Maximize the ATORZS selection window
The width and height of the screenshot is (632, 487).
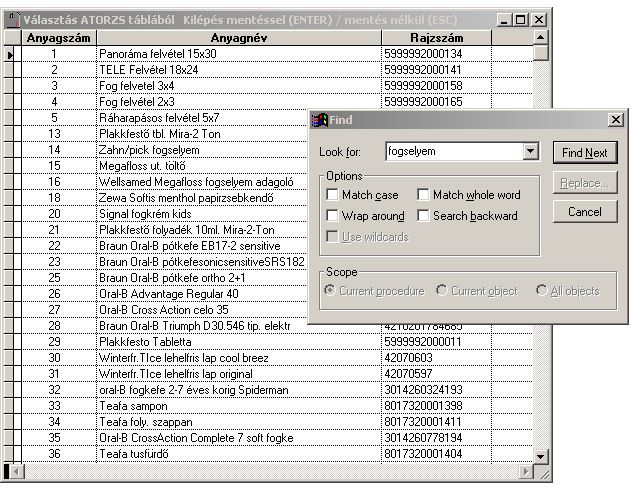(520, 20)
